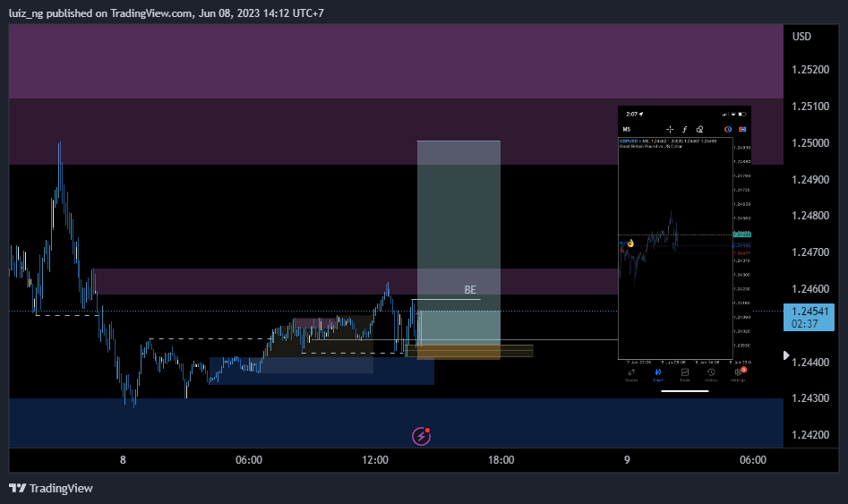Tap the new order icon in phone toolbar
Screen dimensions: 848x504
[x=742, y=129]
